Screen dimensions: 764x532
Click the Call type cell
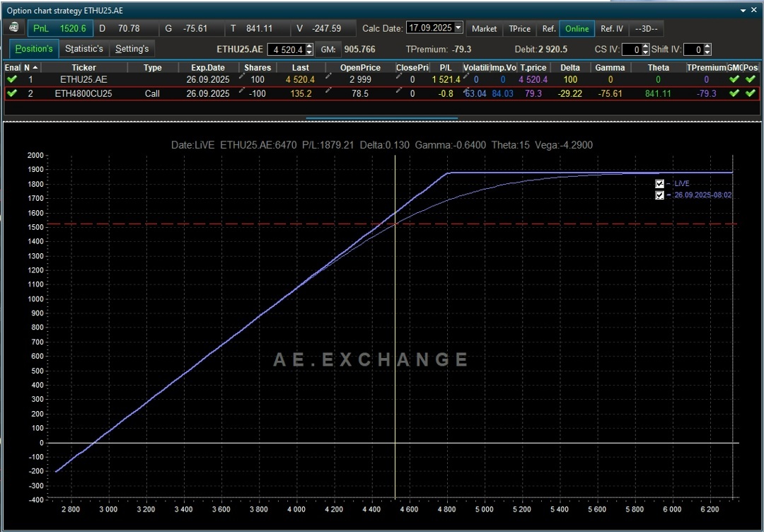(x=153, y=93)
